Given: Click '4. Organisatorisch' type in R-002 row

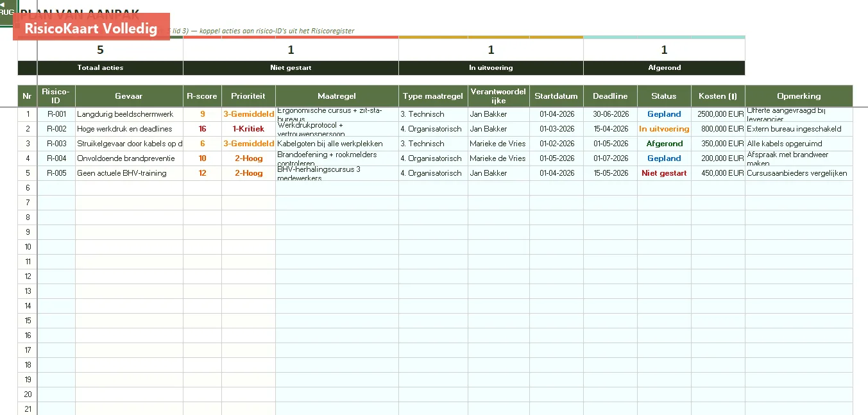Looking at the screenshot, I should pyautogui.click(x=433, y=129).
